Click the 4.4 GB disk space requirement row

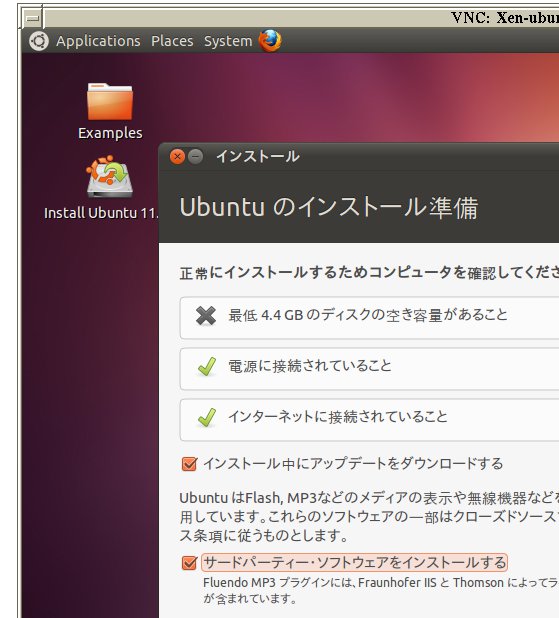pyautogui.click(x=369, y=318)
